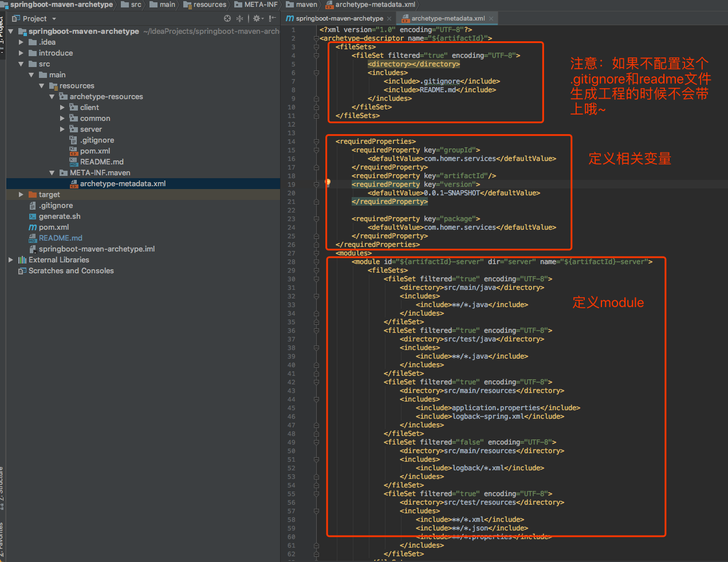Select the server module folder icon
This screenshot has height=562, width=728.
[73, 129]
